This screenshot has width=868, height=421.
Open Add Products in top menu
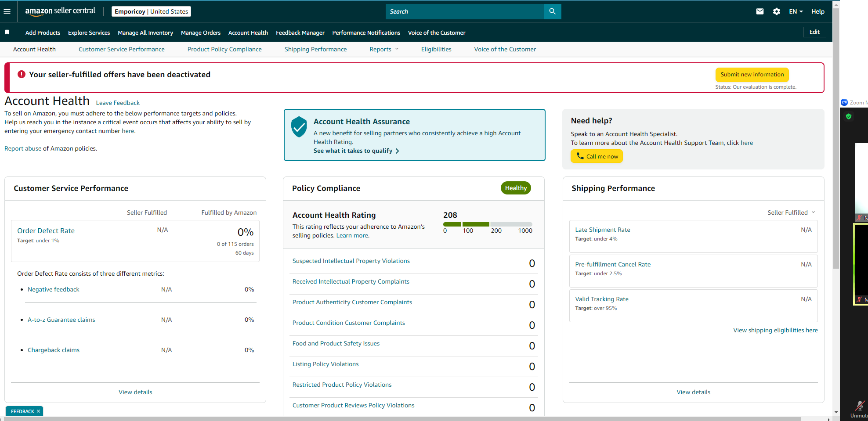click(x=43, y=32)
